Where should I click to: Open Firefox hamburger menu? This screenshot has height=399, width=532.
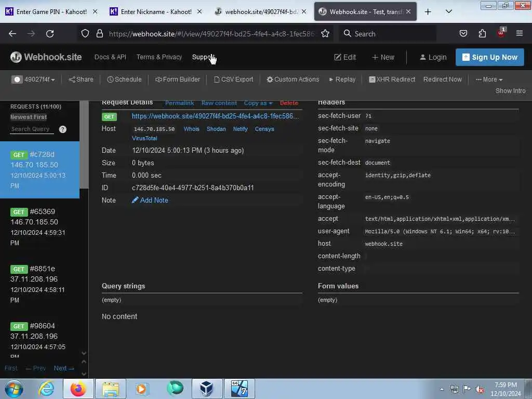pos(519,33)
